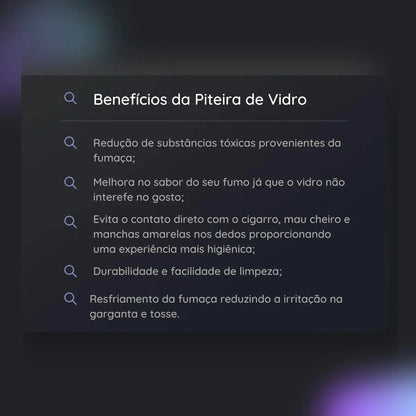Pick the Melhora no sabor do seu fumo suggestion

pos(219,190)
